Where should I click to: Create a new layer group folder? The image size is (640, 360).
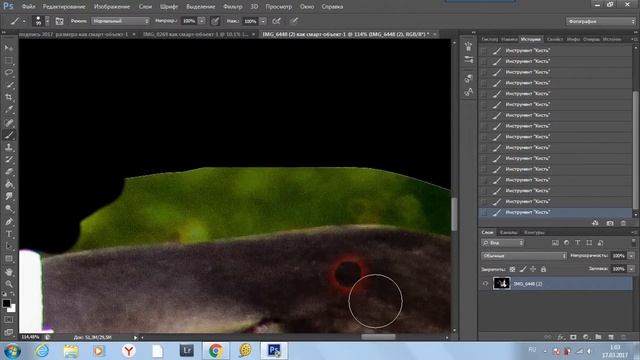coord(598,337)
